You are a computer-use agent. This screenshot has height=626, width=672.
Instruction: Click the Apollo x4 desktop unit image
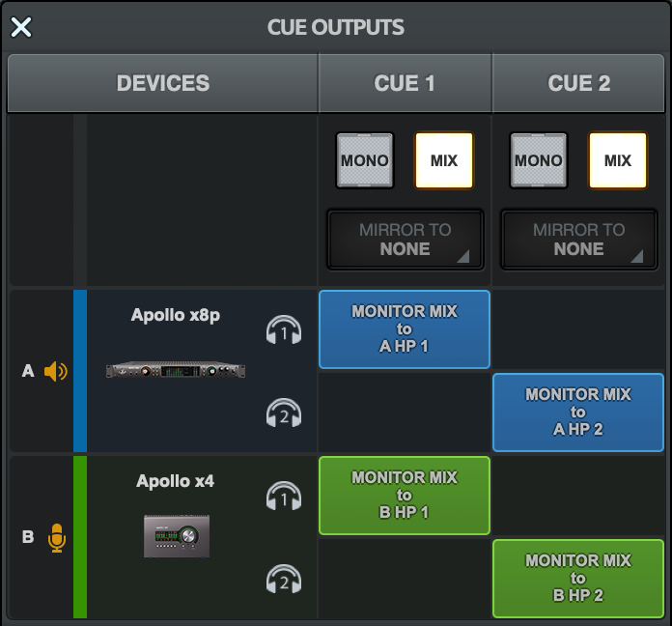click(177, 536)
